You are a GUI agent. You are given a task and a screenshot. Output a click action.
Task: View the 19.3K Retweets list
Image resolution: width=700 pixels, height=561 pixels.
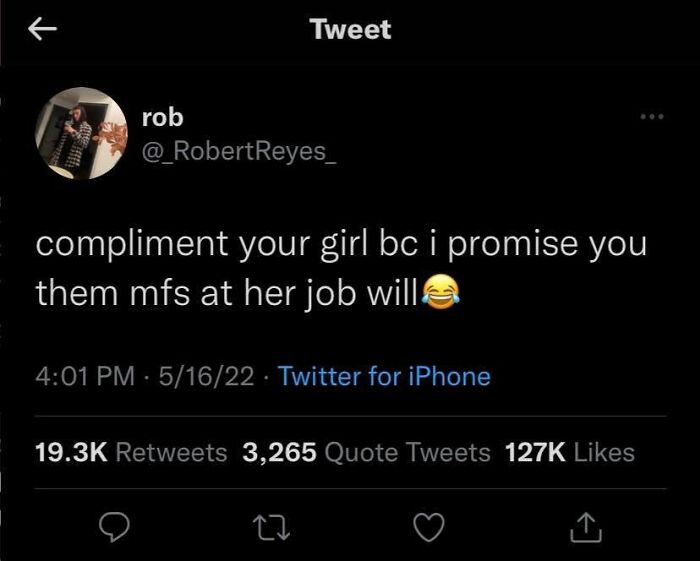point(131,452)
